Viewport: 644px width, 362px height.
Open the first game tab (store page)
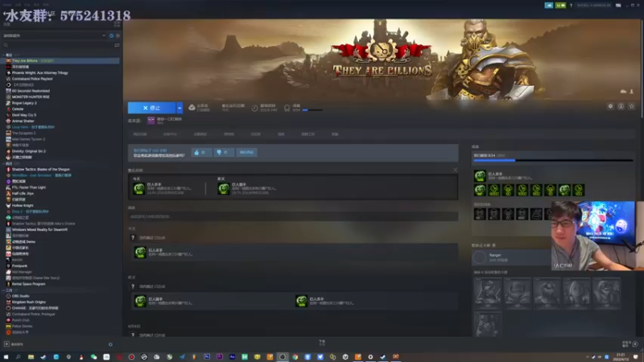[140, 134]
